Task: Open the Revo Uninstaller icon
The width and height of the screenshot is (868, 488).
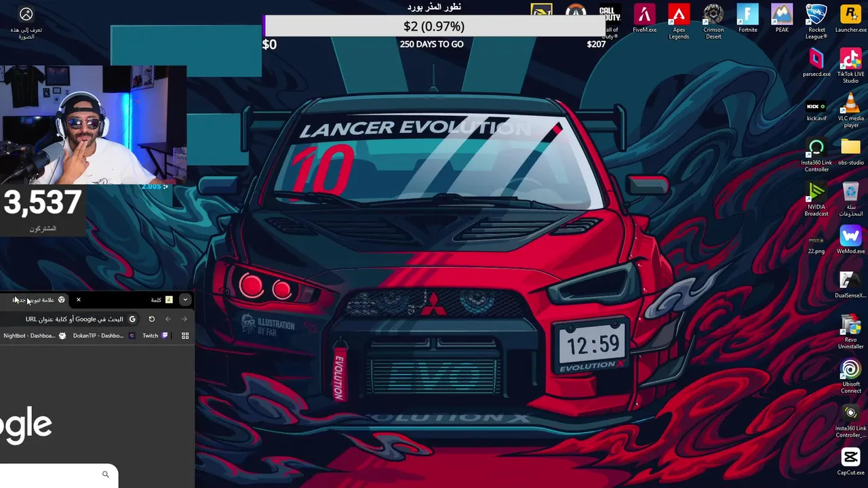Action: [850, 331]
